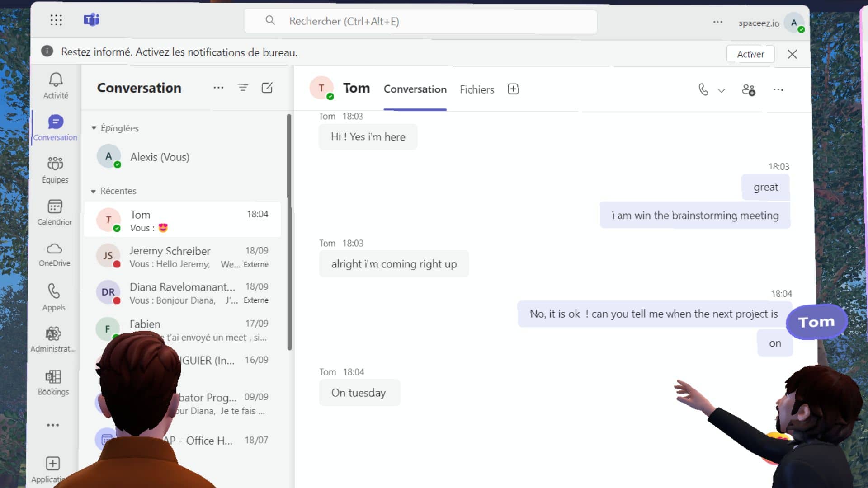This screenshot has width=868, height=488.
Task: Collapse the Épinglées section
Action: click(94, 128)
